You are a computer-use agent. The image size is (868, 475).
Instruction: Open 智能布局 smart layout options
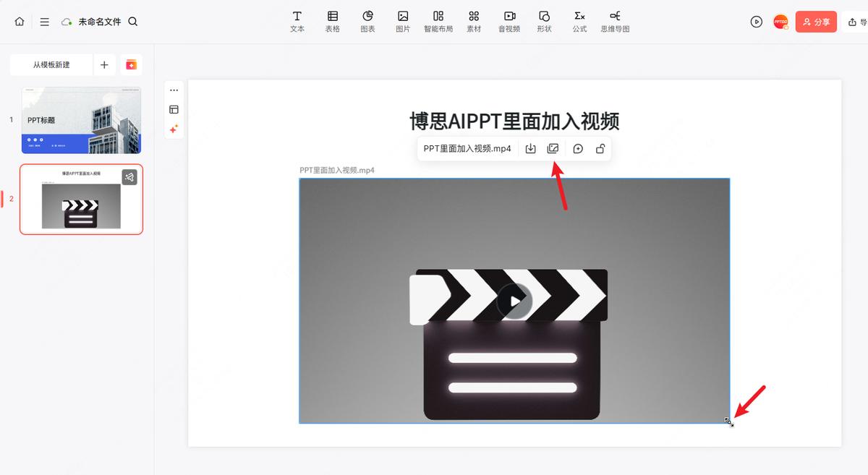point(438,20)
